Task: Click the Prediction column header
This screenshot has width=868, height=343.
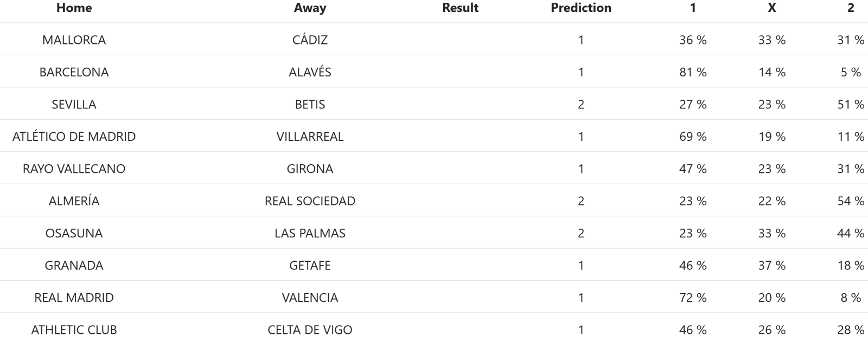Action: point(580,8)
